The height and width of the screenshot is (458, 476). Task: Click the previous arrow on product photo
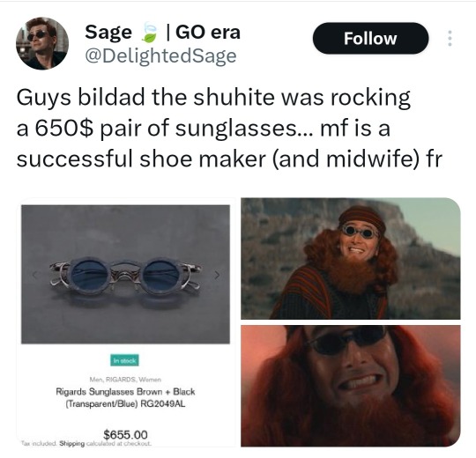34,275
